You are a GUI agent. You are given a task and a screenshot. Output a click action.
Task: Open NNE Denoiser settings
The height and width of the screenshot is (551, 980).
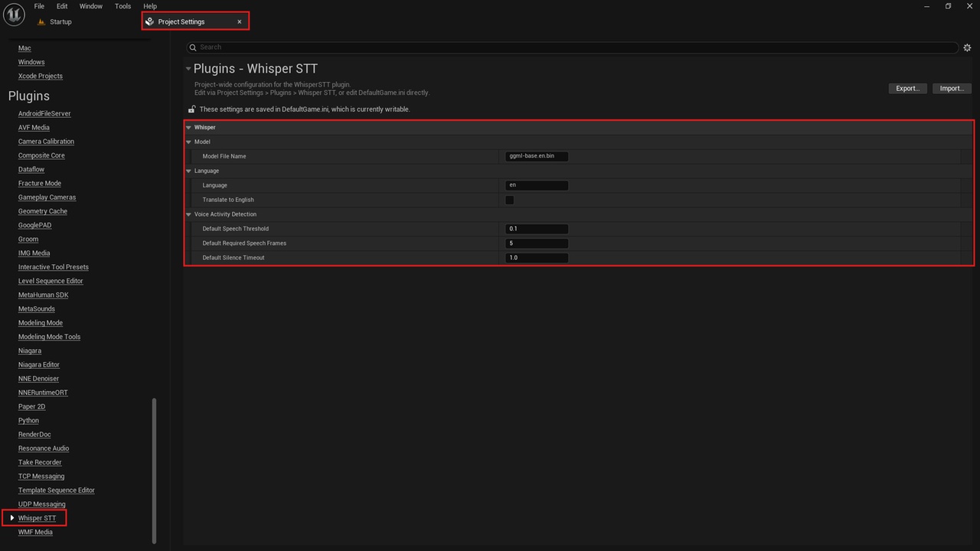coord(38,379)
